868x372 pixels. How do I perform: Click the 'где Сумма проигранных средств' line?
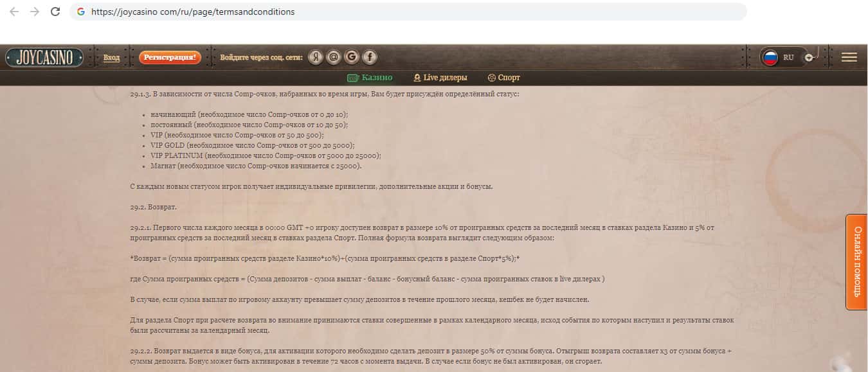coord(367,279)
